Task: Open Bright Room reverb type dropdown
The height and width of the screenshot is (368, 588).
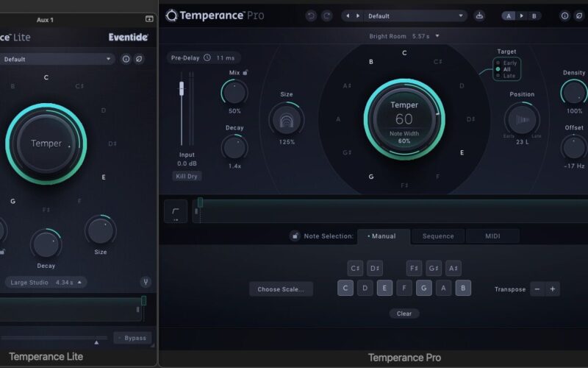Action: 404,36
